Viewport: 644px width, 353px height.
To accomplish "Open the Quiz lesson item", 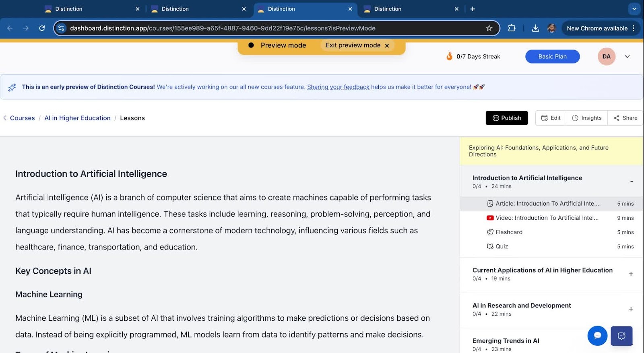I will coord(502,246).
